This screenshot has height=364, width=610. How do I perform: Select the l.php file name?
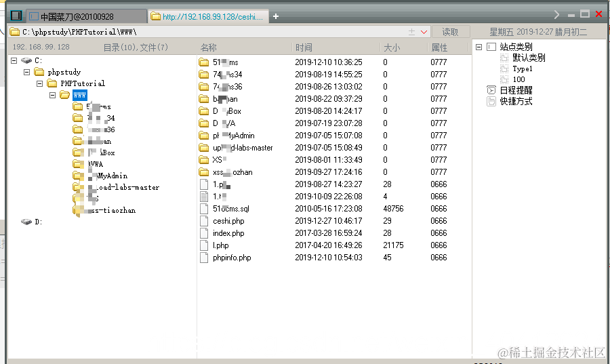pyautogui.click(x=220, y=245)
